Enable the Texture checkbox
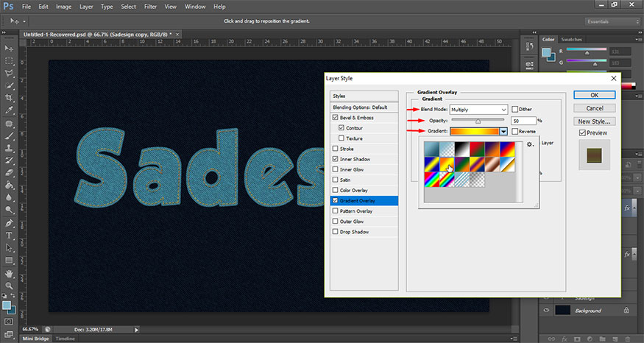644x343 pixels. click(342, 138)
